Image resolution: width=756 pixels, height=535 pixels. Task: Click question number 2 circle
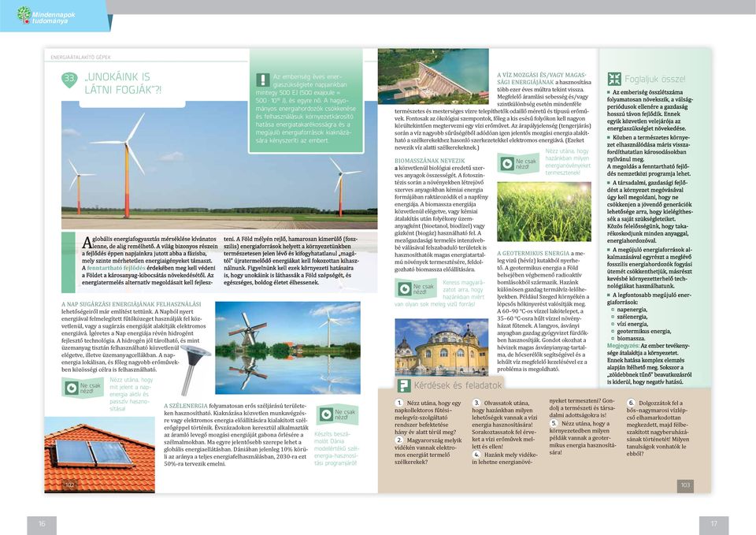pos(399,440)
